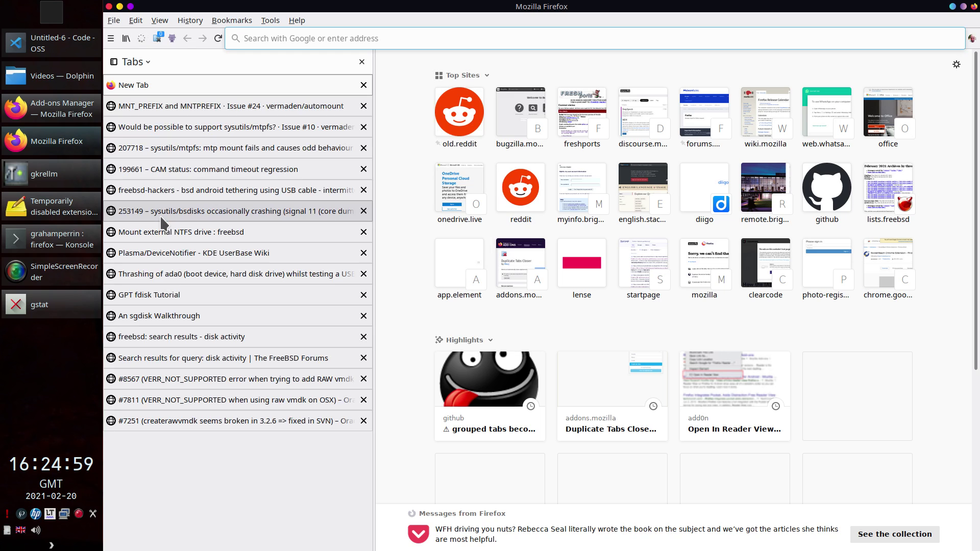
Task: Close the Tabs sidebar panel
Action: coord(362,62)
